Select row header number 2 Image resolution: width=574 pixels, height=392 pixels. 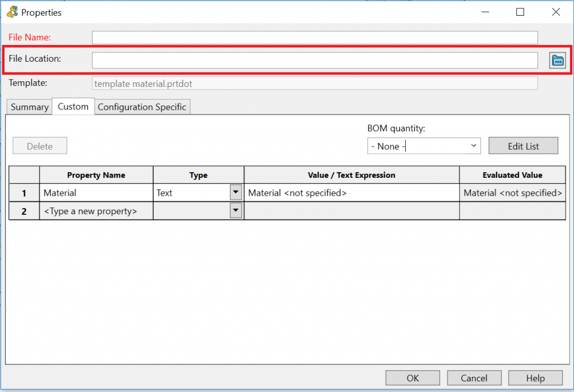coord(24,211)
